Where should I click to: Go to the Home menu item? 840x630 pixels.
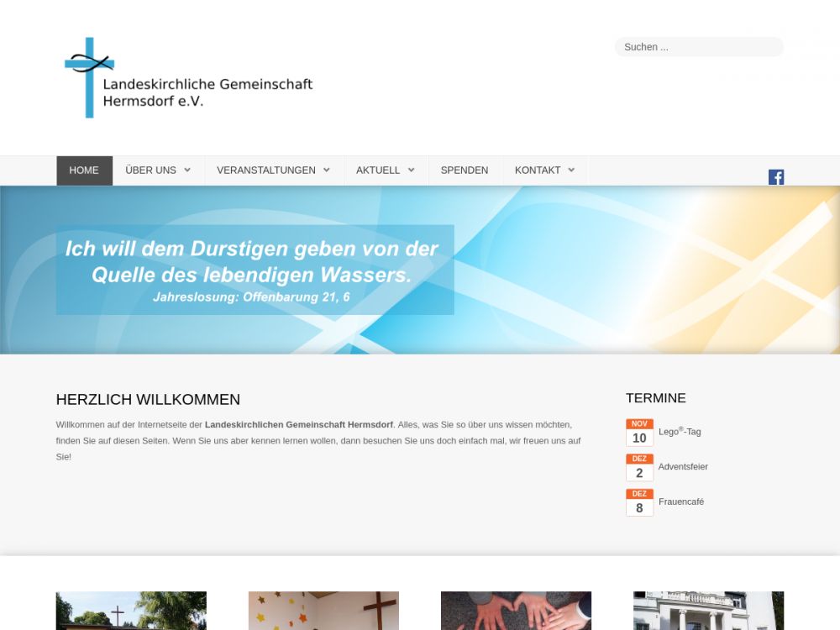(x=84, y=171)
